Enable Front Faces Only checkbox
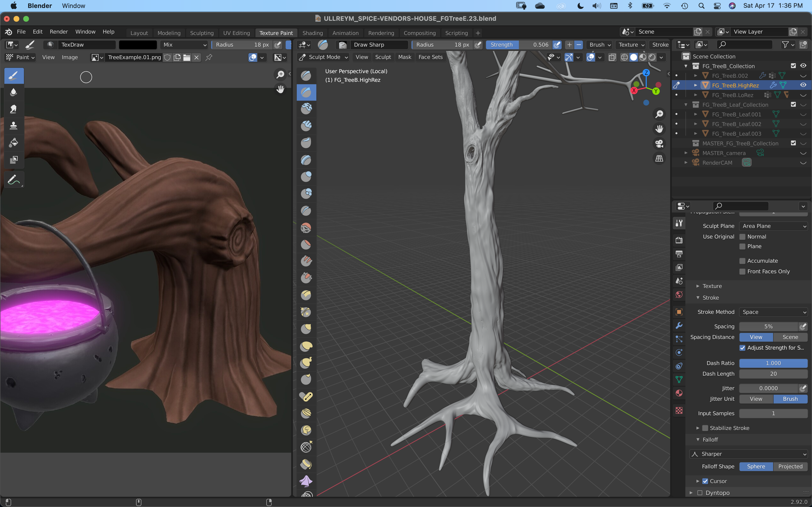This screenshot has width=812, height=507. 743,272
